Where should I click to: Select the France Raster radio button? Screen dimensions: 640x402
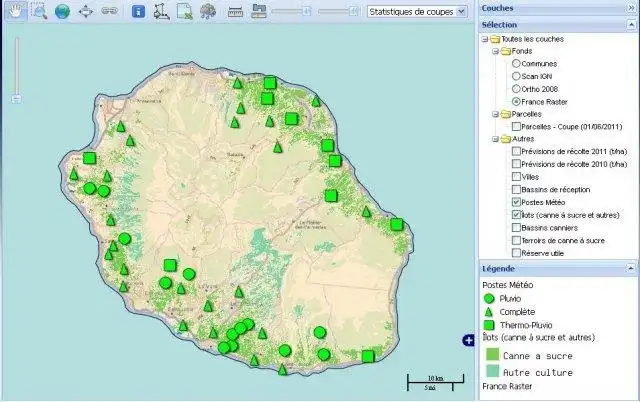pyautogui.click(x=516, y=102)
